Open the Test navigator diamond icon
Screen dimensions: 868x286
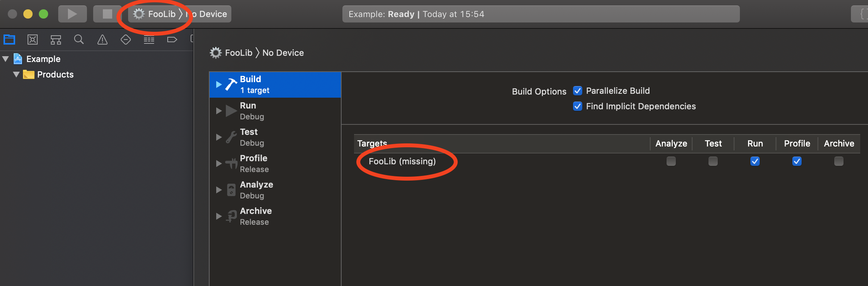coord(126,40)
